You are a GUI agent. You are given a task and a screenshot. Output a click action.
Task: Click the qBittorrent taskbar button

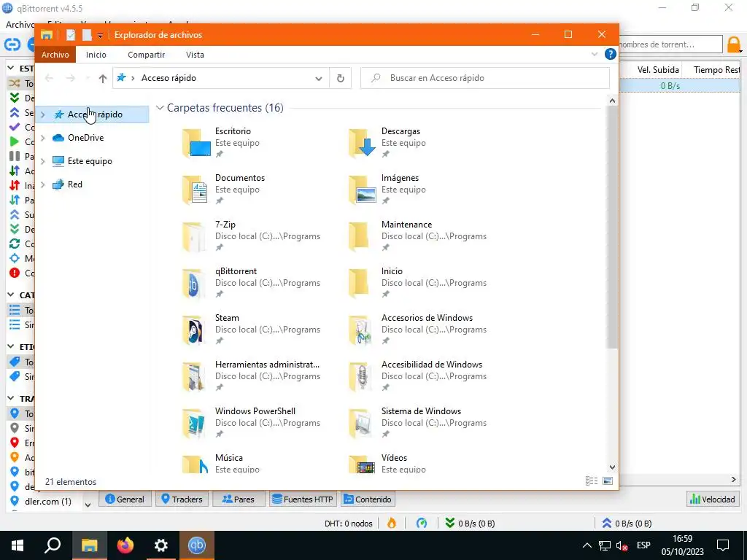pos(196,545)
